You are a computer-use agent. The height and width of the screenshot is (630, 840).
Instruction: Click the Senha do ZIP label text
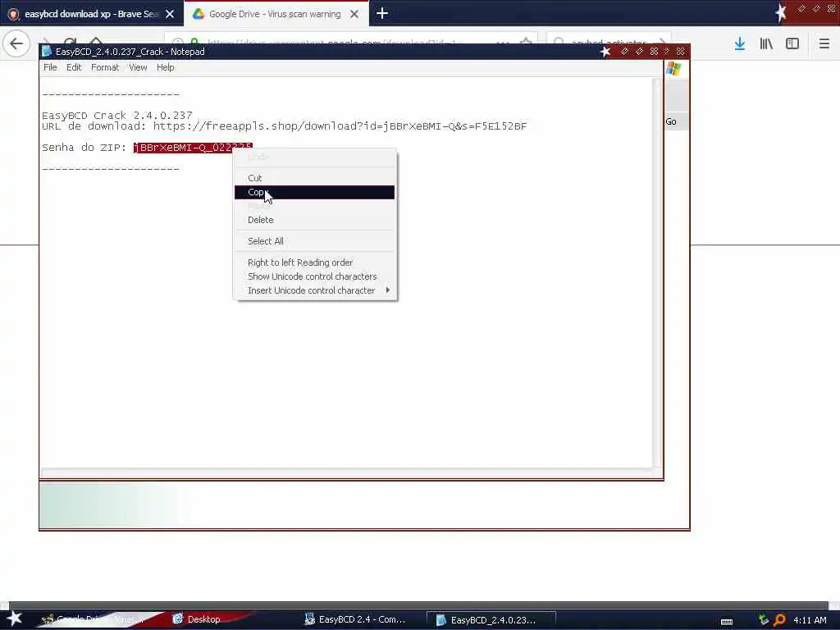point(84,148)
